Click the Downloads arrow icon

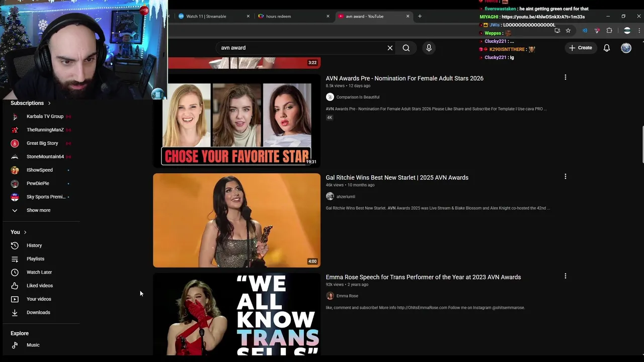click(15, 312)
